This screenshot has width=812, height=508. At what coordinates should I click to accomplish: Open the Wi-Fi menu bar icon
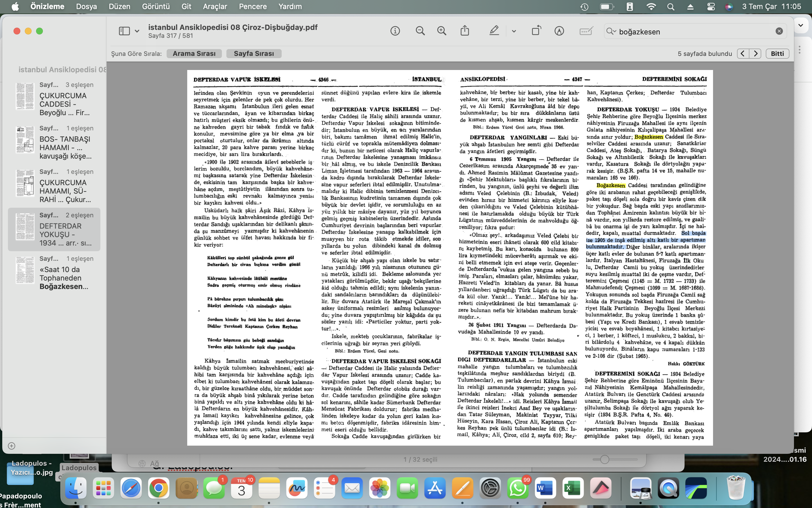[x=651, y=6]
